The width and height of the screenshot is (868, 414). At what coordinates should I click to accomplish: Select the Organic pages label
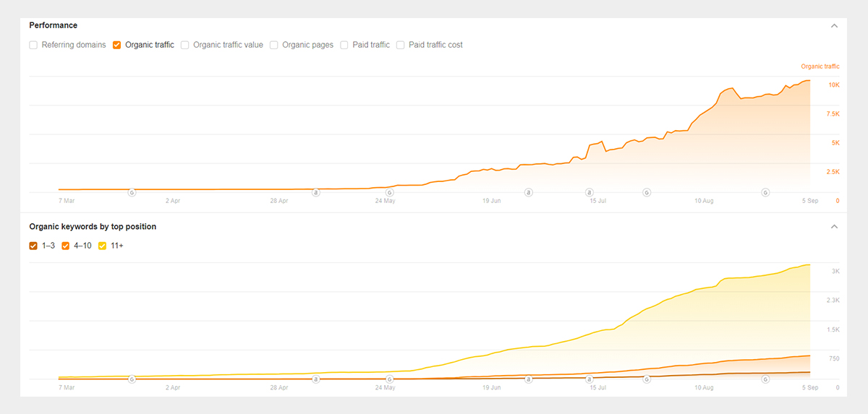(308, 45)
